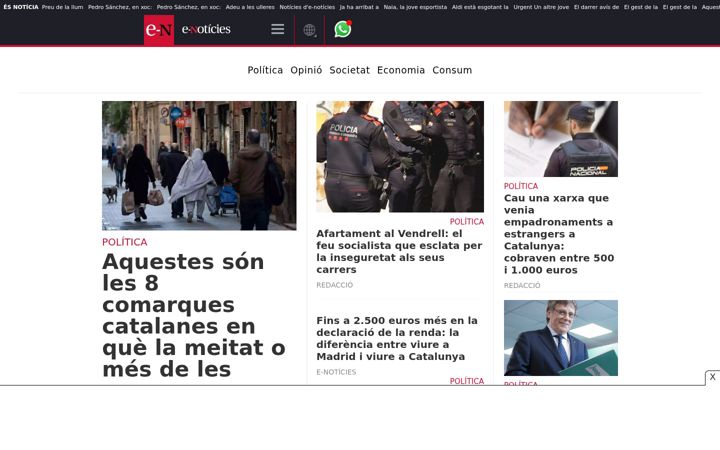The image size is (720, 450).
Task: Open the photo of man in suit holding folder
Action: coord(561,338)
